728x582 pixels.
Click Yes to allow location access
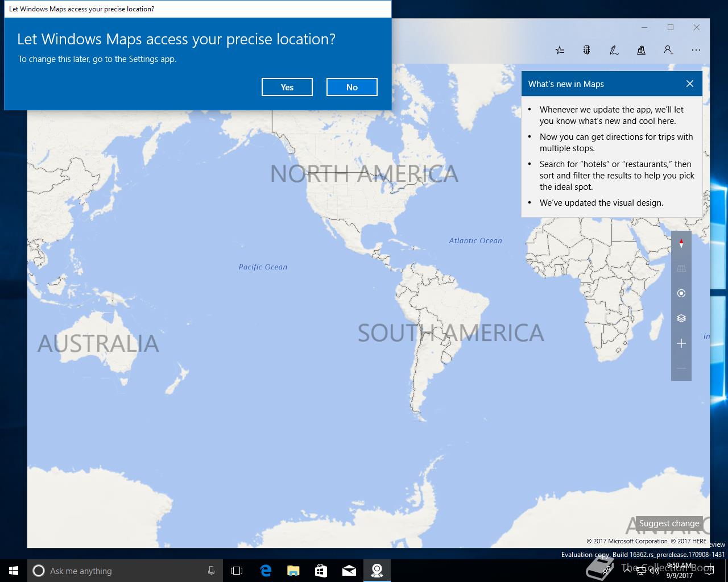pos(287,87)
